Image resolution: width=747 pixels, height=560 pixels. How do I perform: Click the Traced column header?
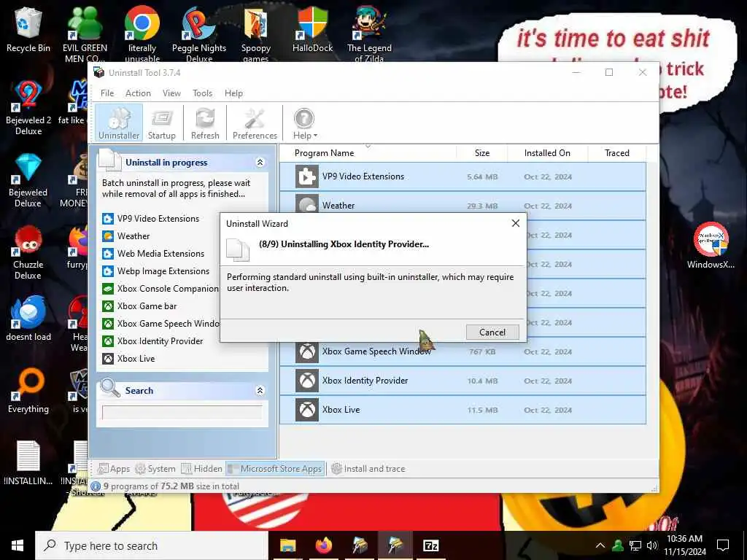(x=617, y=153)
